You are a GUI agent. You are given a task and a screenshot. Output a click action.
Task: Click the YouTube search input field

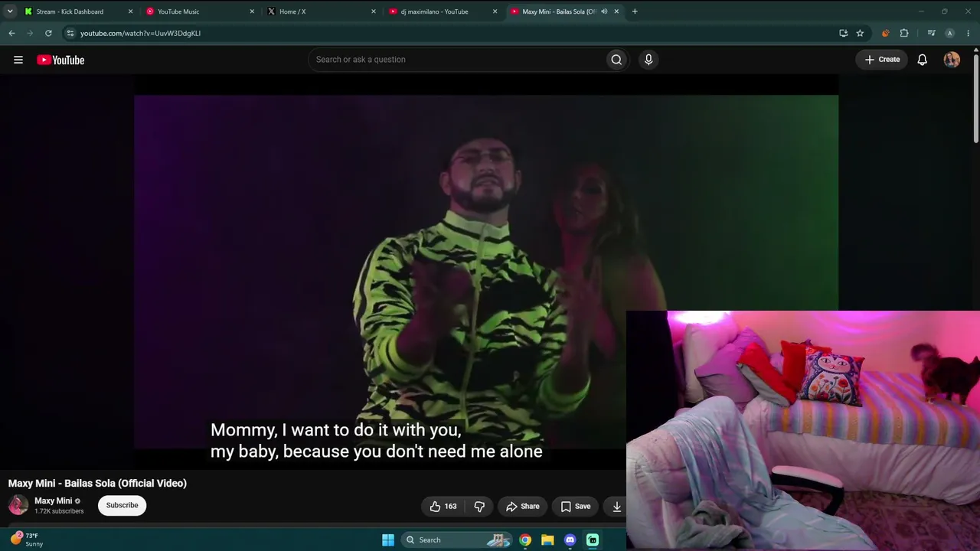(456, 60)
